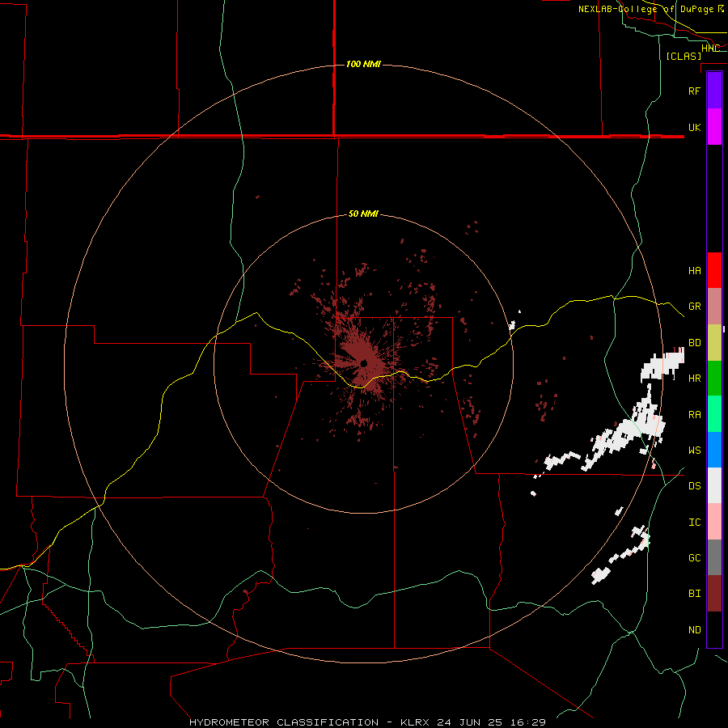This screenshot has width=728, height=728.
Task: Click the BI legend label
Action: 694,594
